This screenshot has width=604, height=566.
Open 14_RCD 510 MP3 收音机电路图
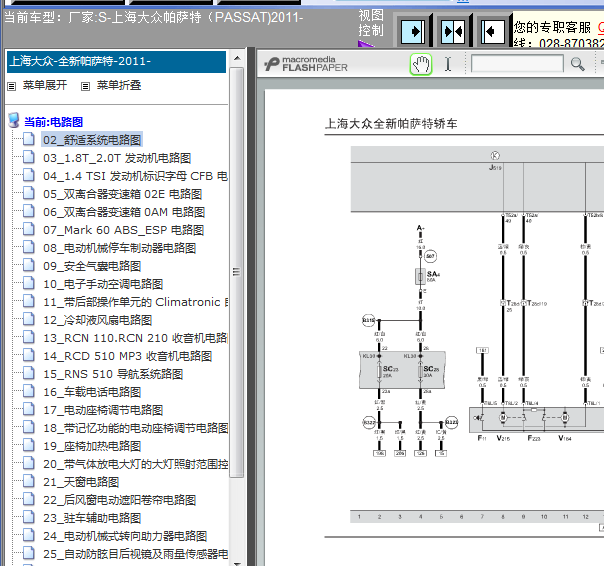point(128,356)
